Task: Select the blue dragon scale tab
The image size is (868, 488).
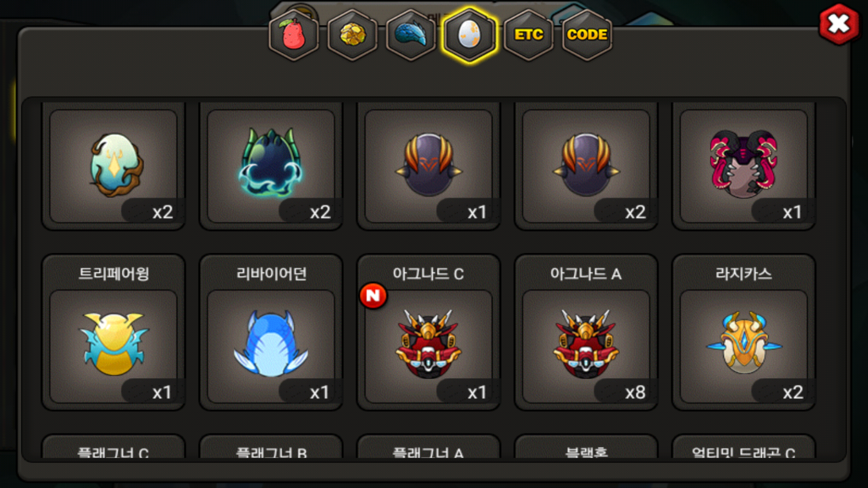Action: (411, 35)
